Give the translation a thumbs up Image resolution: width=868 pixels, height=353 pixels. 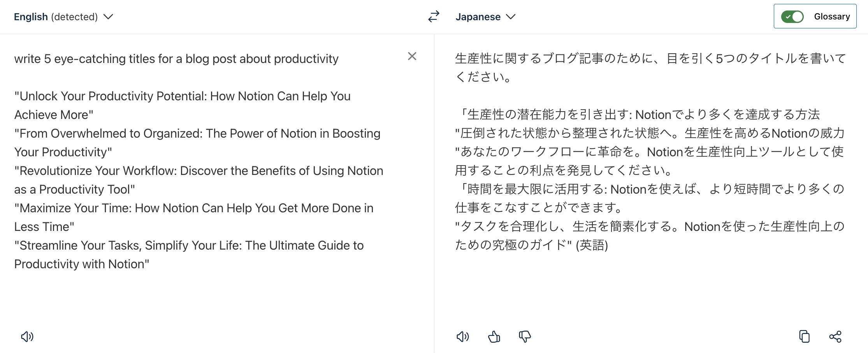coord(494,337)
